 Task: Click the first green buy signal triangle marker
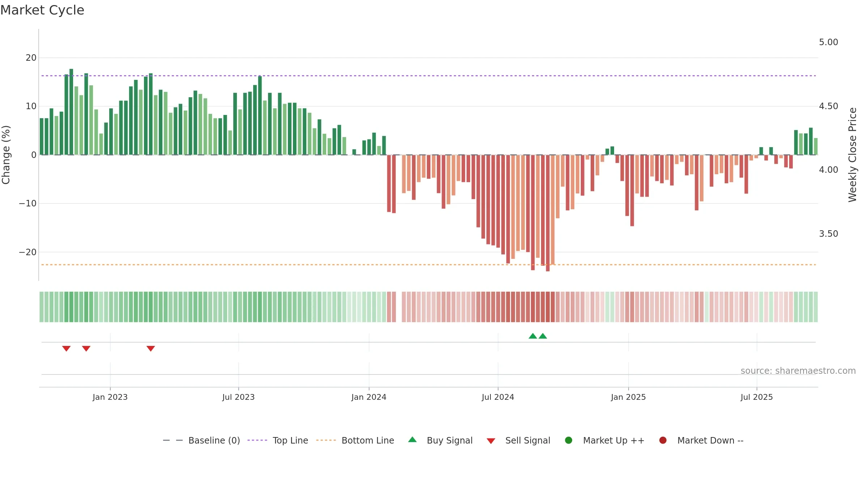click(533, 336)
